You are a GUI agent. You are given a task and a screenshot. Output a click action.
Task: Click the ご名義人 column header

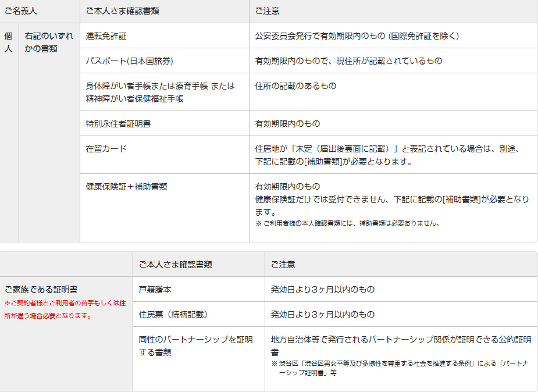coord(20,11)
